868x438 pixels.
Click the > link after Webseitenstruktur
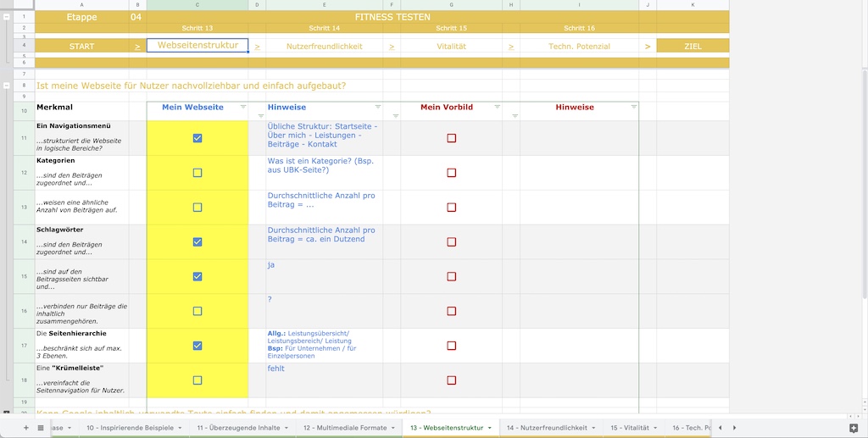coord(257,47)
